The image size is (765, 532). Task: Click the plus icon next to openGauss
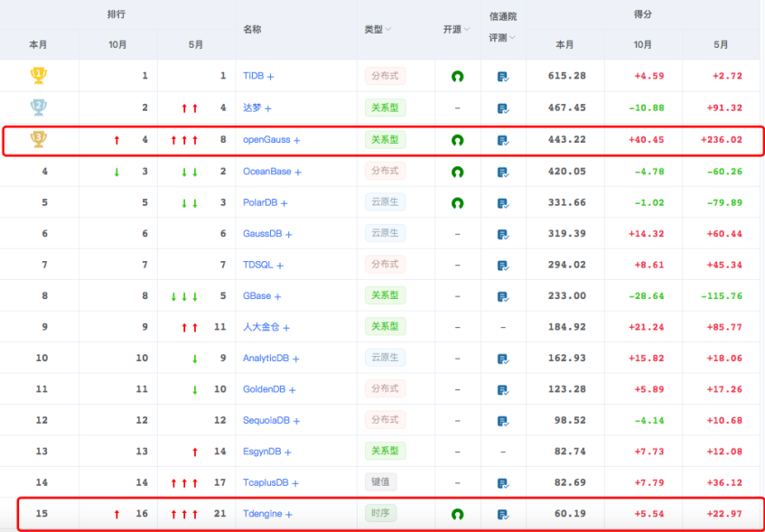point(296,141)
